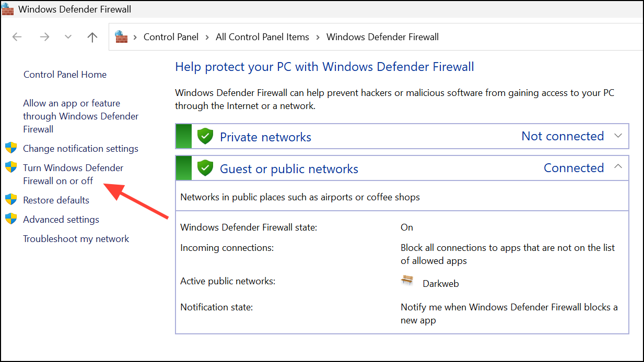Image resolution: width=644 pixels, height=362 pixels.
Task: Click the shield icon beside Advanced settings
Action: click(x=11, y=219)
